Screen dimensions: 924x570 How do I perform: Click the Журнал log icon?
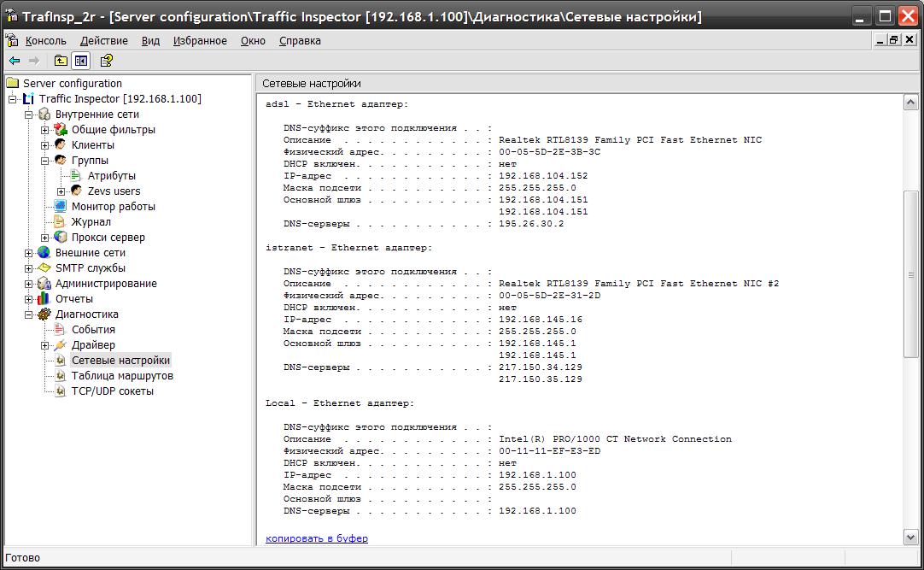pyautogui.click(x=61, y=222)
